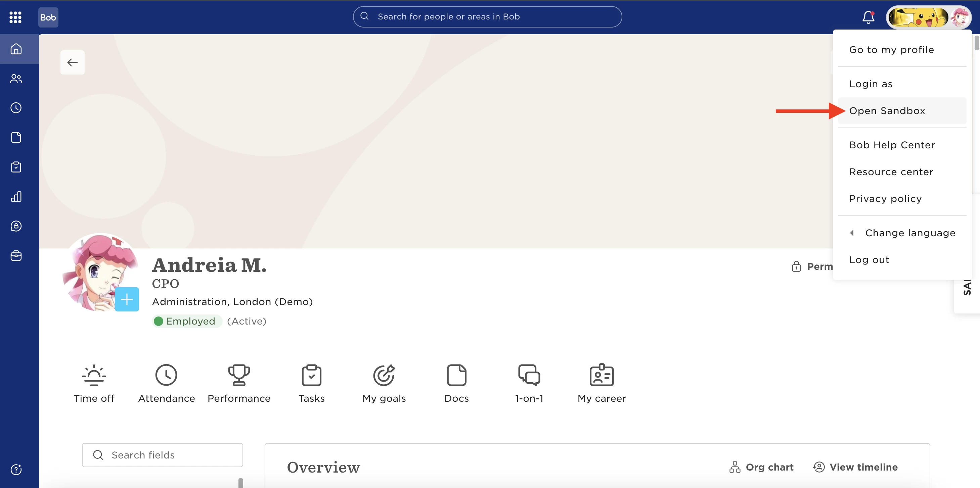
Task: Open Resource center menu item
Action: coord(902,172)
